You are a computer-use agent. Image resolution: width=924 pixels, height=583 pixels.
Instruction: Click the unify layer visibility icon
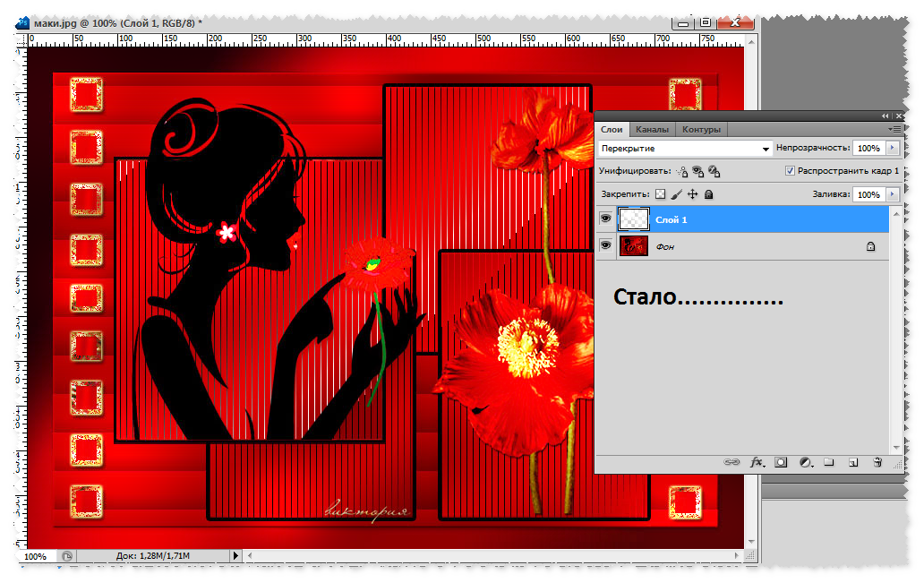click(698, 172)
